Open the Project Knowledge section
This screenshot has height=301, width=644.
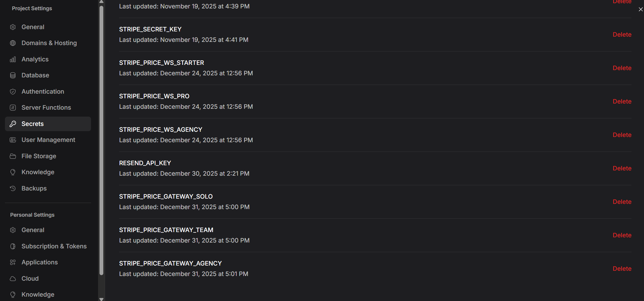(x=38, y=172)
